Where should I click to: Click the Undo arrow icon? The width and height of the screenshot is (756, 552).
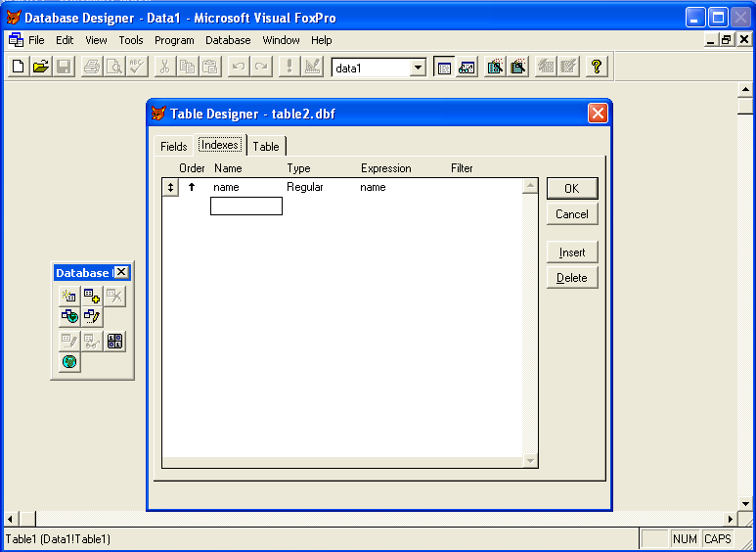click(239, 67)
